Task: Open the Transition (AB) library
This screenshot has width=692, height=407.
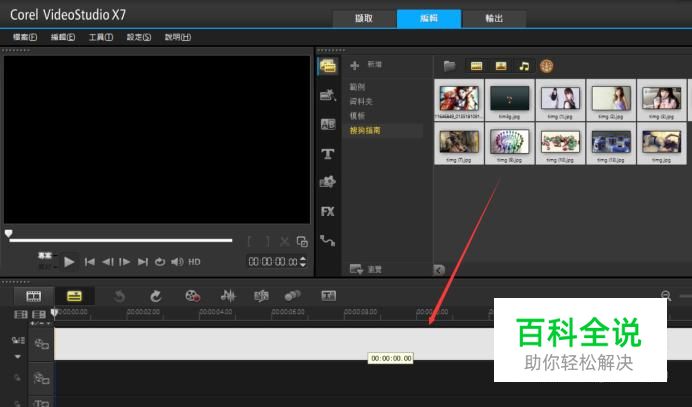Action: click(x=328, y=124)
